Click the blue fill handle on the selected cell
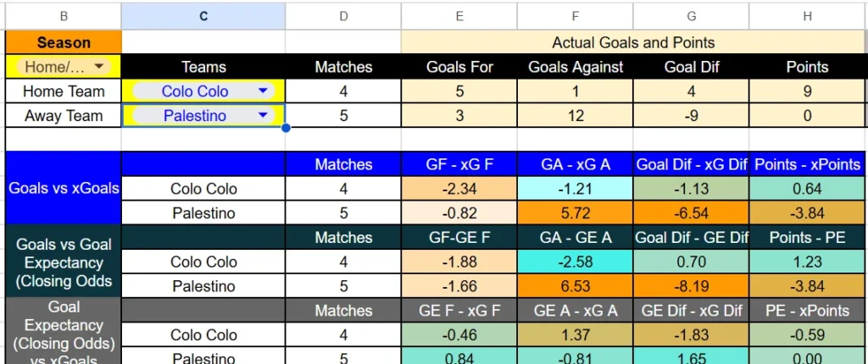868x364 pixels. coord(286,128)
